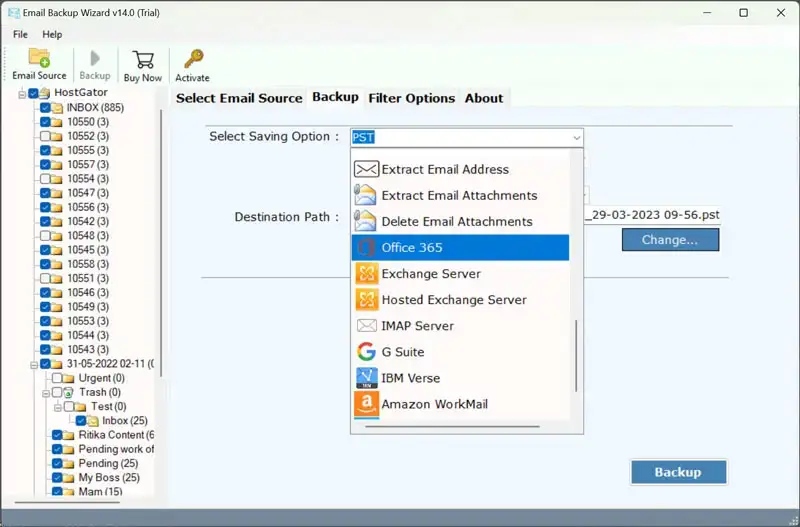Open the Help menu
This screenshot has width=800, height=527.
coord(52,35)
